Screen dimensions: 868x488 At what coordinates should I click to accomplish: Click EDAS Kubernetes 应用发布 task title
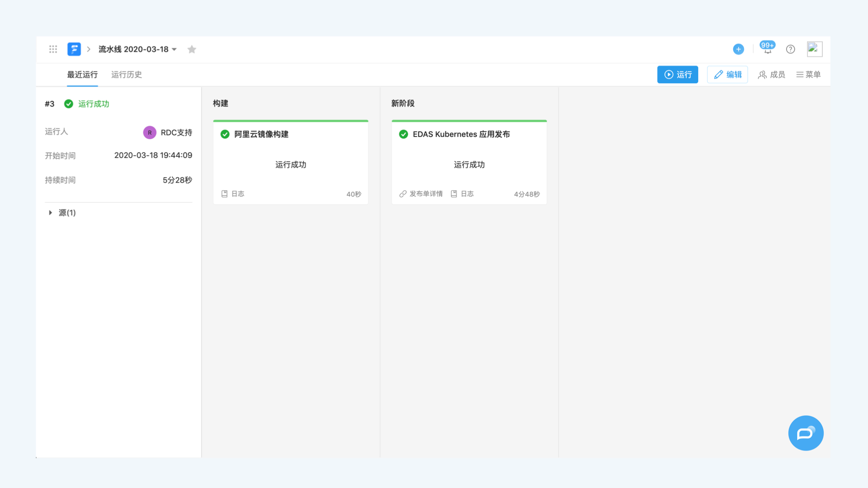pyautogui.click(x=461, y=134)
